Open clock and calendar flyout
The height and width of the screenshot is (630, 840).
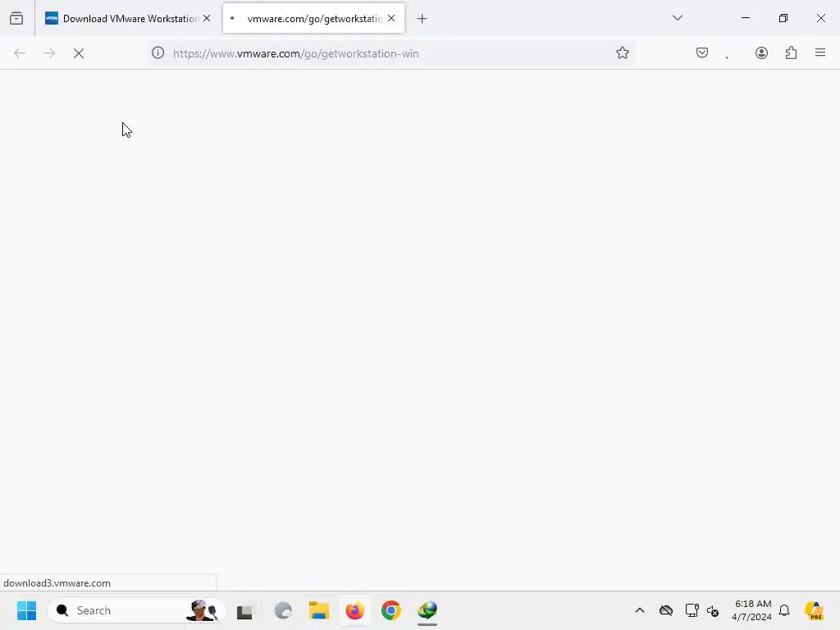[x=752, y=610]
